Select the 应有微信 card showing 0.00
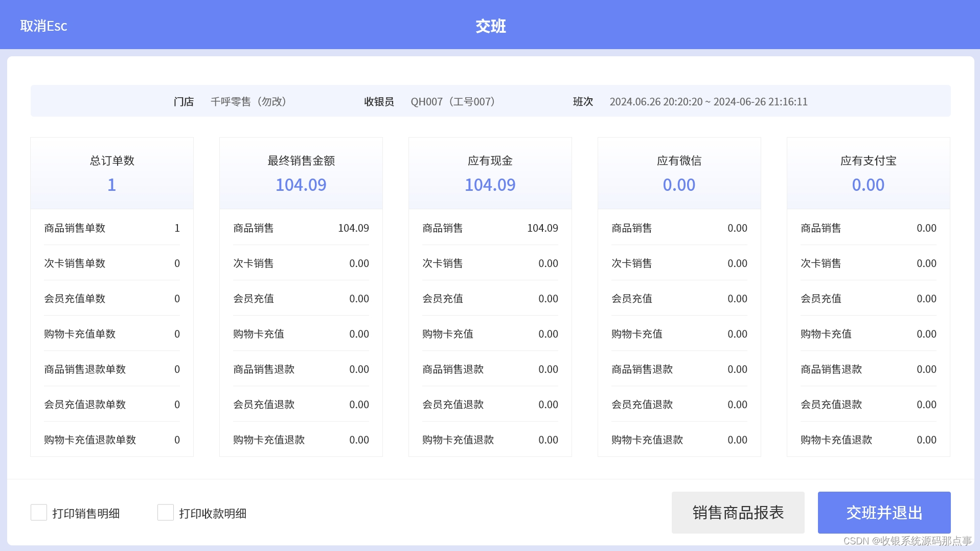This screenshot has width=980, height=551. click(x=679, y=173)
